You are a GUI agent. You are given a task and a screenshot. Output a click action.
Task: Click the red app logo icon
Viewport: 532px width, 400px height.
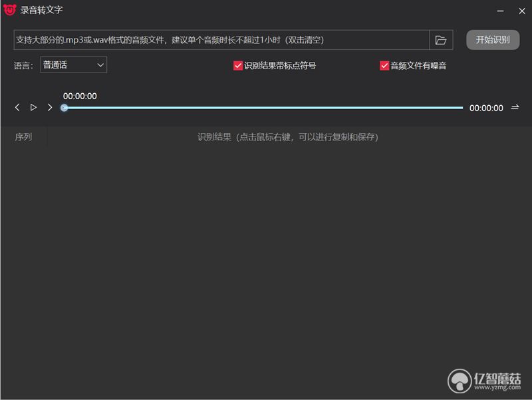click(9, 9)
